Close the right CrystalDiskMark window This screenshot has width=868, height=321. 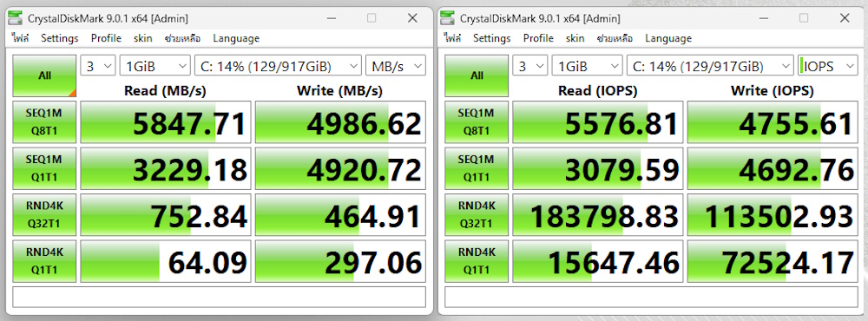(845, 18)
